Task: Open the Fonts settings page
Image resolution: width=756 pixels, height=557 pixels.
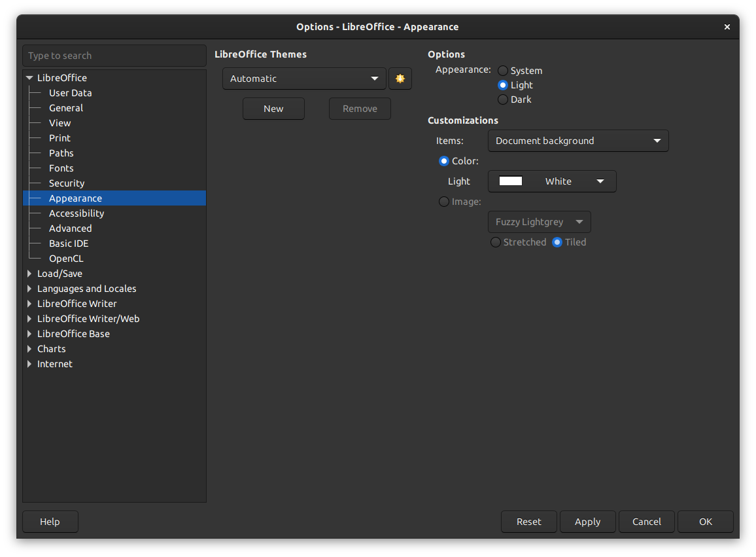Action: tap(61, 168)
